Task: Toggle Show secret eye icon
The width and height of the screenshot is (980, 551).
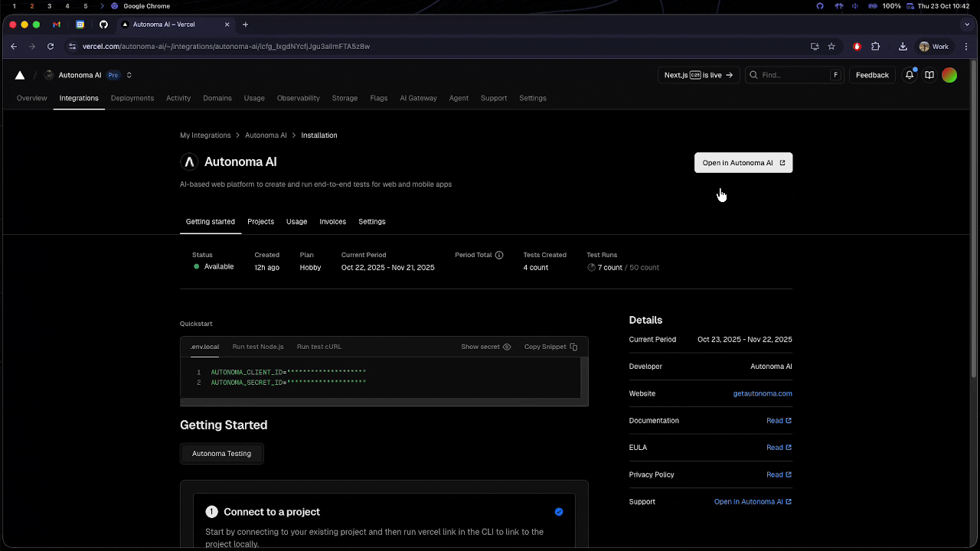Action: (x=507, y=347)
